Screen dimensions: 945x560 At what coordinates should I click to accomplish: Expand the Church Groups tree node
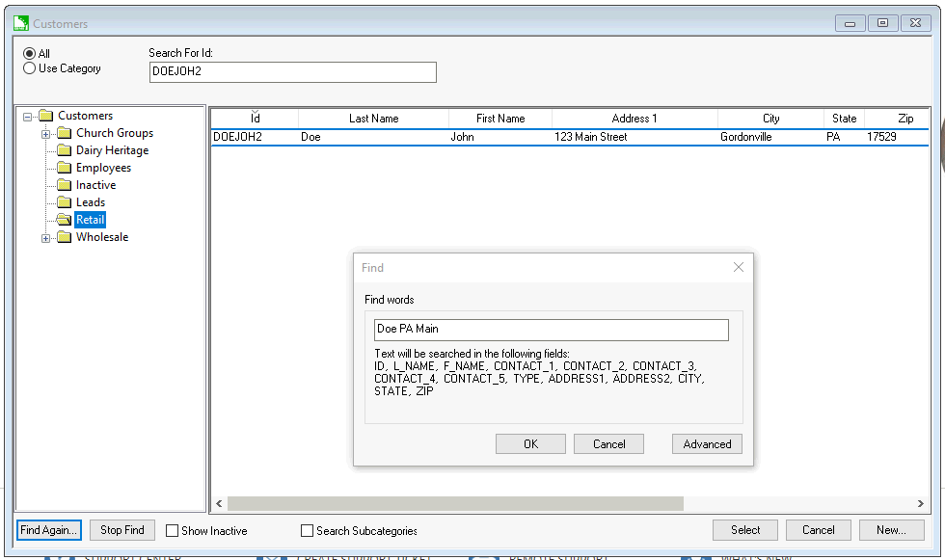(x=45, y=133)
